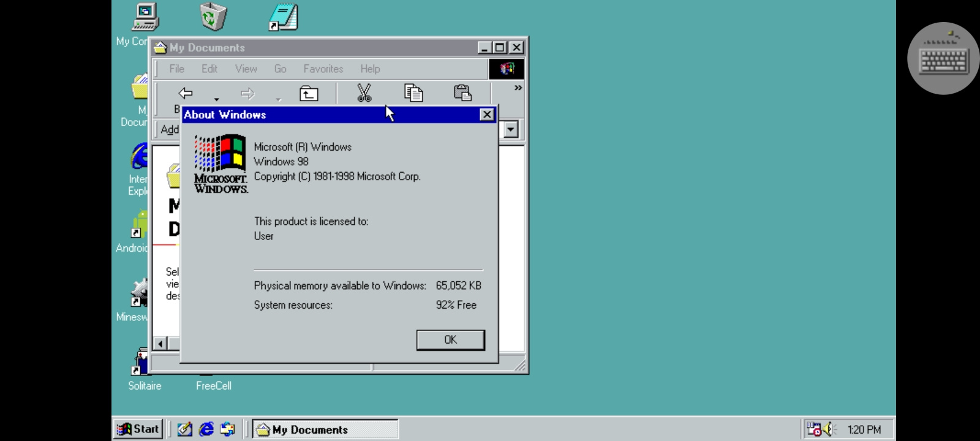The image size is (980, 441).
Task: Select the Internet Explorer desktop icon
Action: 140,156
